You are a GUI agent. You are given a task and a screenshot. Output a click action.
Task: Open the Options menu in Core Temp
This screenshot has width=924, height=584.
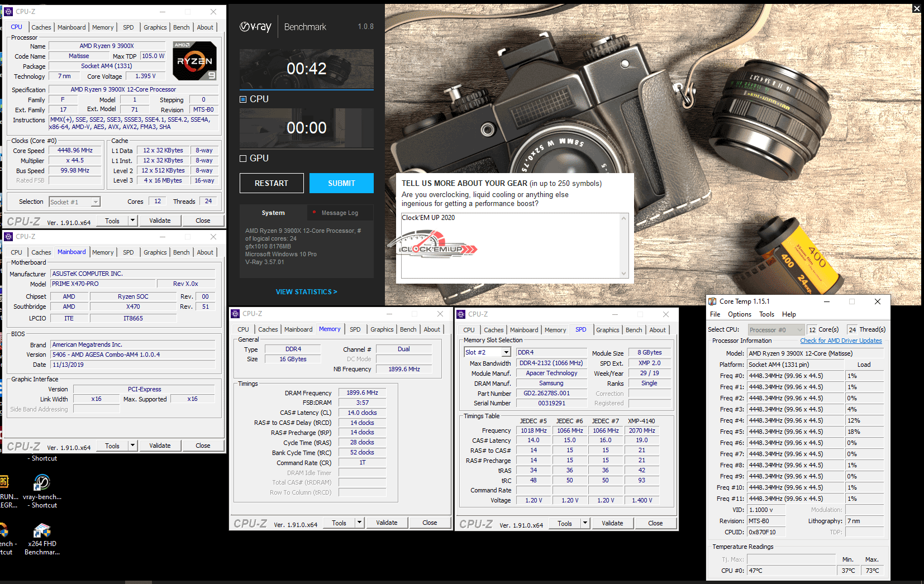point(739,314)
